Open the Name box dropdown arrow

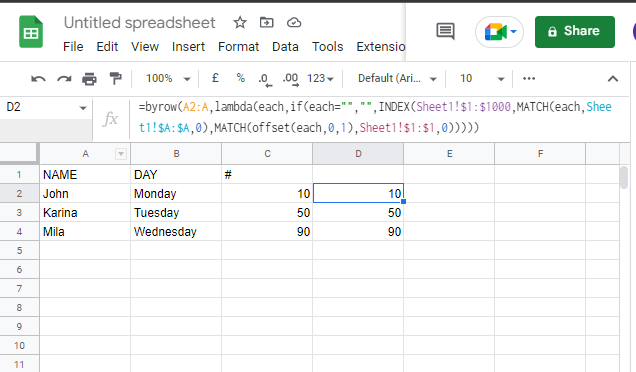83,108
